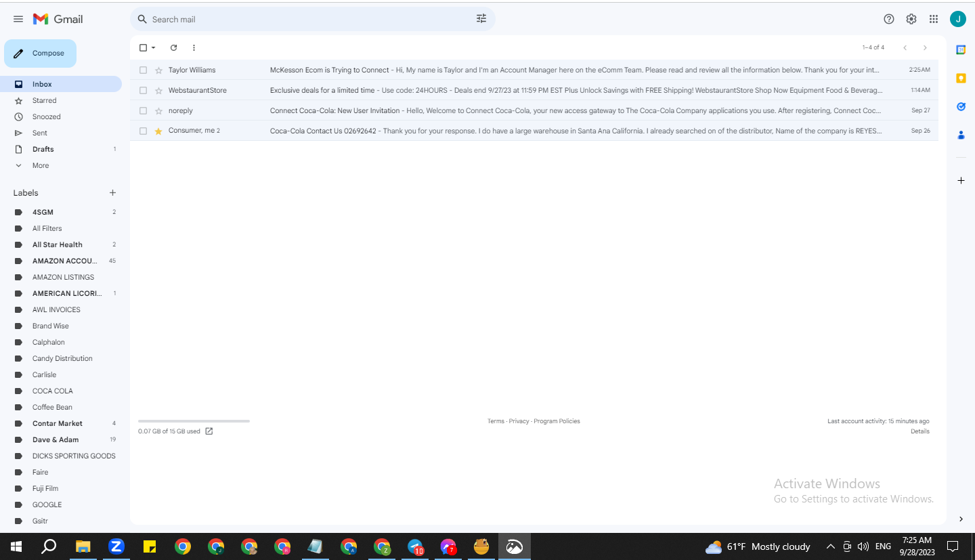Image resolution: width=975 pixels, height=560 pixels.
Task: Open the Support help icon
Action: [x=889, y=19]
